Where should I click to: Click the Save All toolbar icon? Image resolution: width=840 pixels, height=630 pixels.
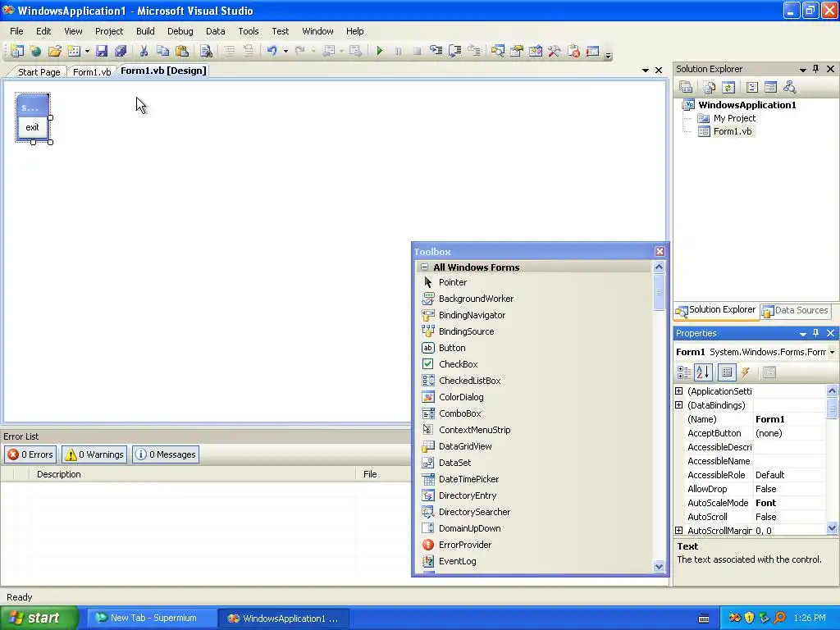[121, 51]
